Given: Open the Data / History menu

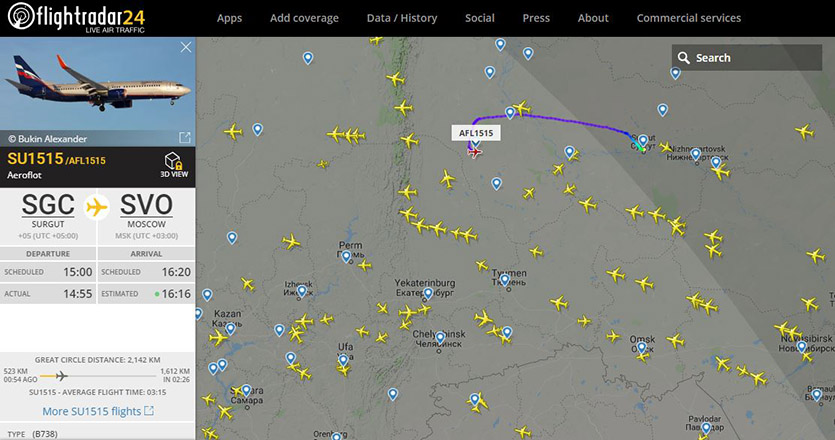Looking at the screenshot, I should click(402, 18).
